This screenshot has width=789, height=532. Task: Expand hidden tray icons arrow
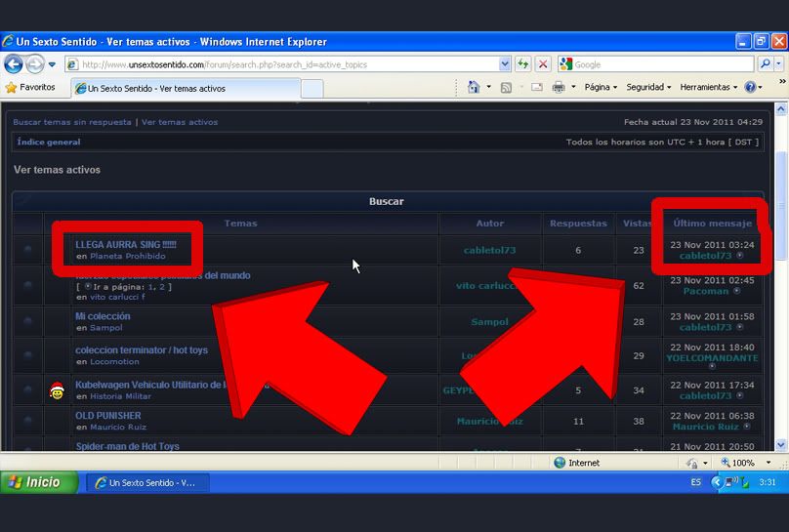716,482
